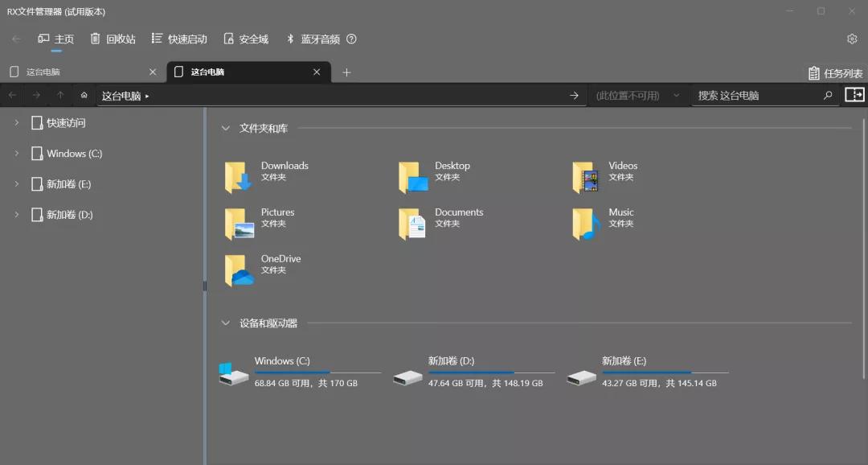The width and height of the screenshot is (868, 465).
Task: Open the 回收站 recycle bin
Action: pyautogui.click(x=113, y=39)
